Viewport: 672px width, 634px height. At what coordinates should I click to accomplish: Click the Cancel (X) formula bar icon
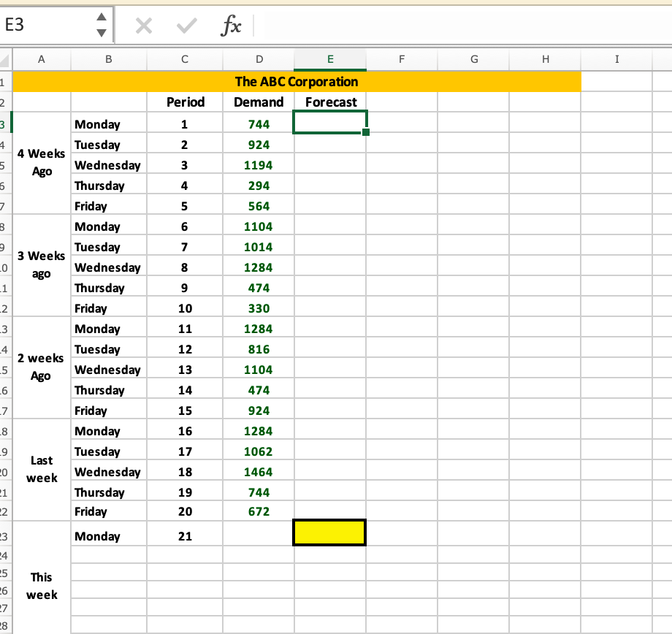pyautogui.click(x=144, y=24)
